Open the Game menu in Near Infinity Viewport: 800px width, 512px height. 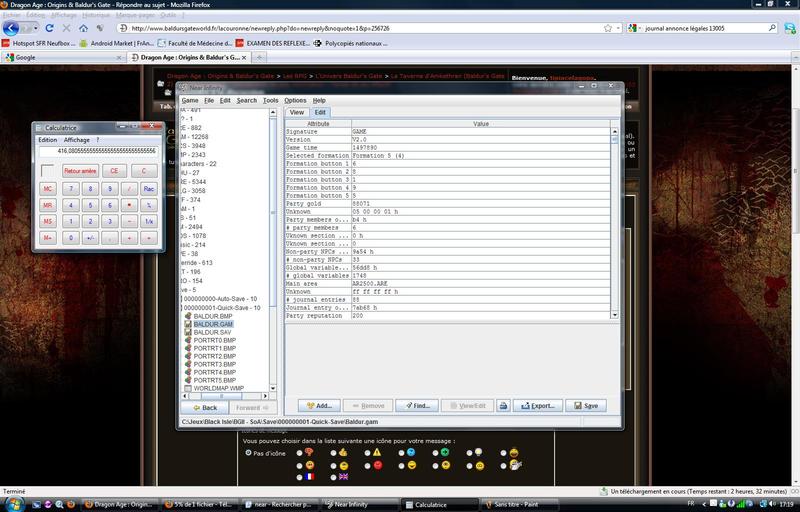point(189,100)
